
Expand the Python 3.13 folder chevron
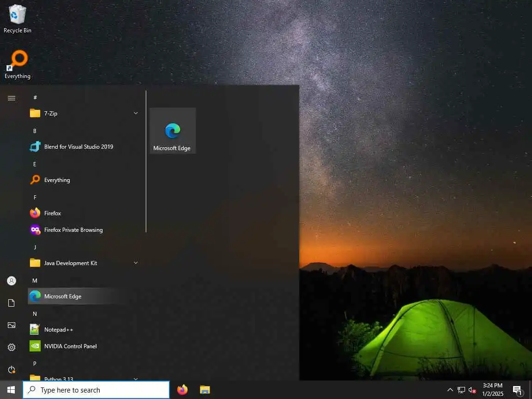tap(136, 379)
